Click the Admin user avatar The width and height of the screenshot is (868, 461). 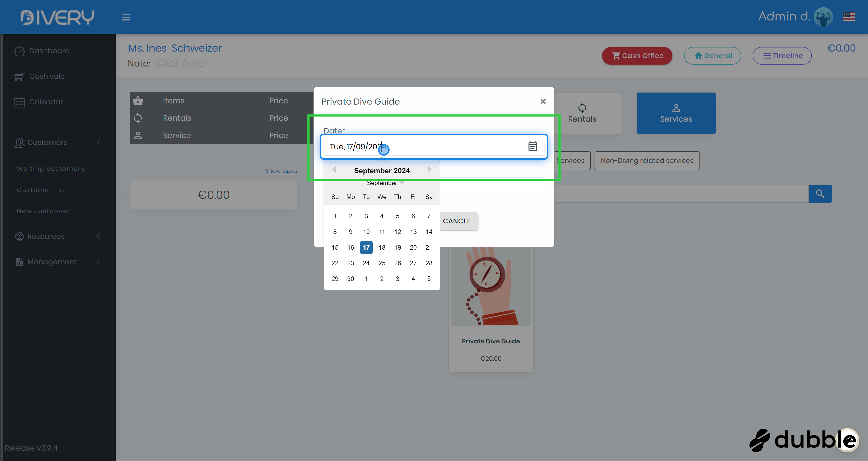pos(823,16)
